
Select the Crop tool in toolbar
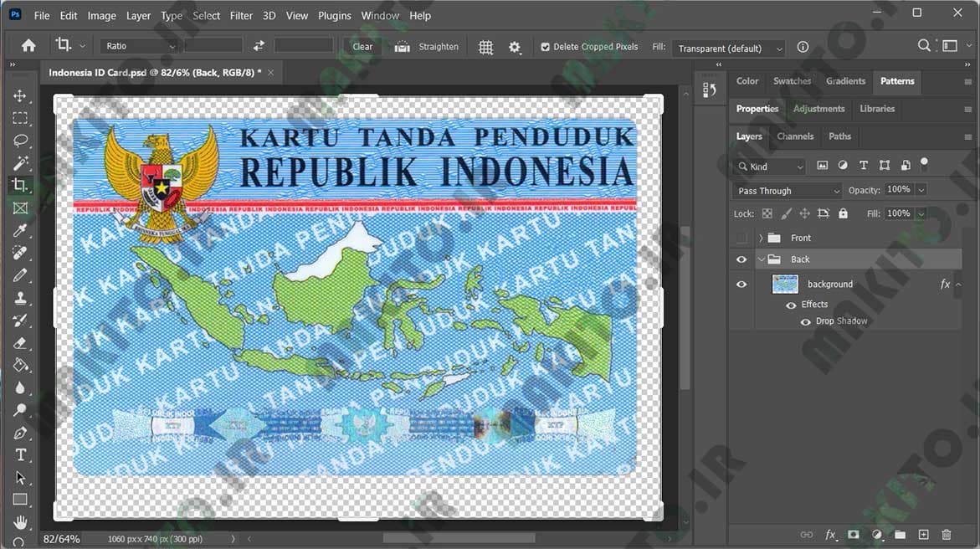click(x=20, y=185)
